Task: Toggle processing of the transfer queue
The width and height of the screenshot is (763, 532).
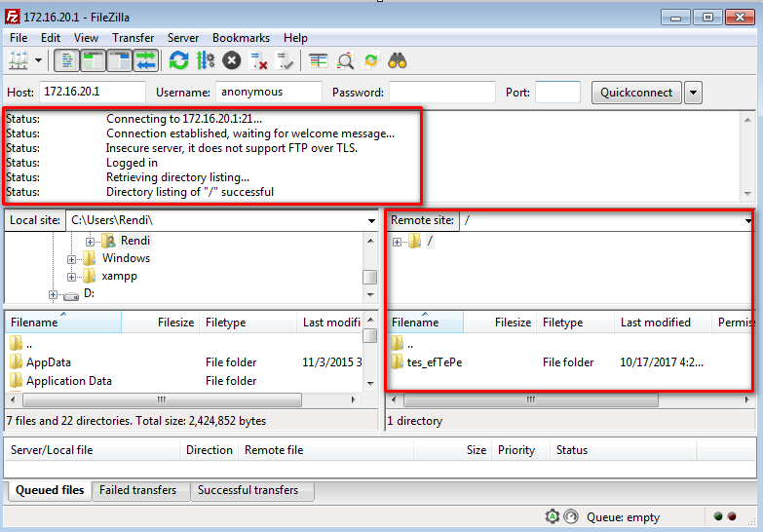Action: point(206,60)
